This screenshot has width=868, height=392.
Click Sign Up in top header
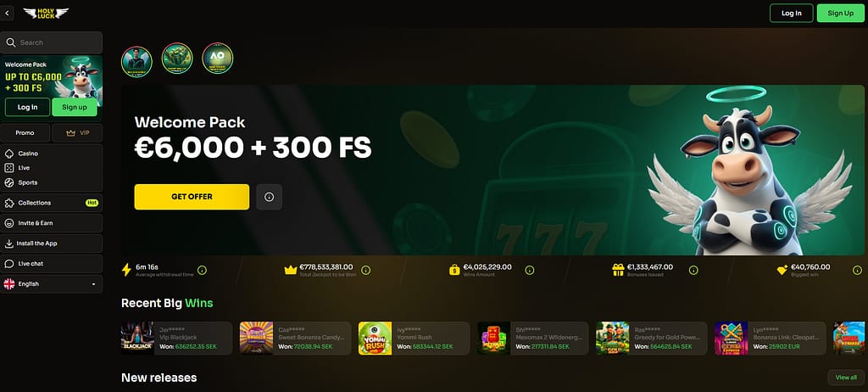[x=840, y=13]
